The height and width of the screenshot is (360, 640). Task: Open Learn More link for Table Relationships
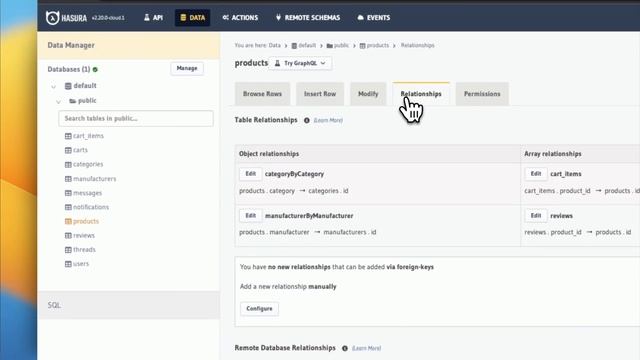click(328, 120)
